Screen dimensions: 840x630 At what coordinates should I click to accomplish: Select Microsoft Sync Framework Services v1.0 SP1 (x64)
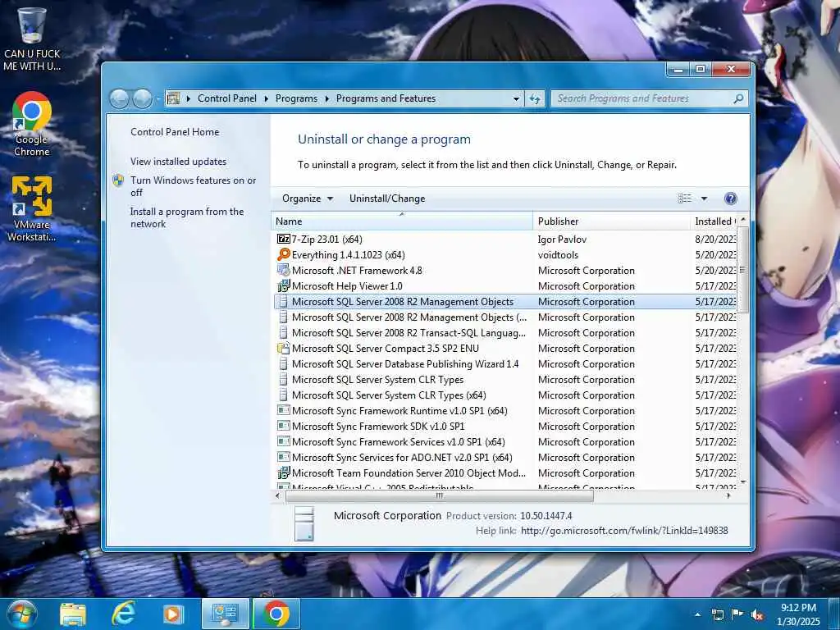point(505,442)
